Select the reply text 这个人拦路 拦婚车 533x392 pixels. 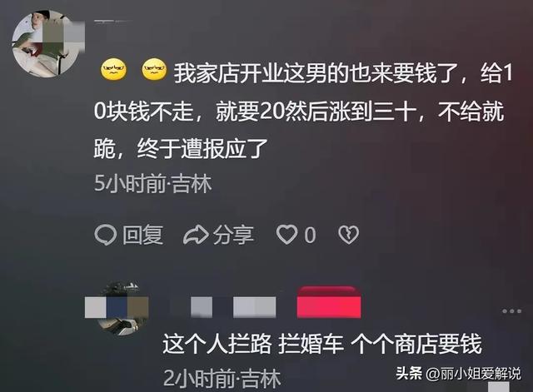click(253, 344)
